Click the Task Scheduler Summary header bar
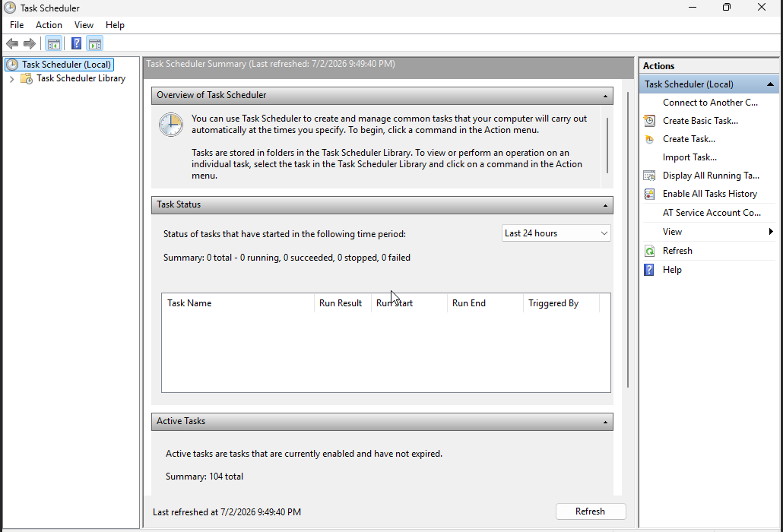The height and width of the screenshot is (532, 783). pyautogui.click(x=388, y=67)
